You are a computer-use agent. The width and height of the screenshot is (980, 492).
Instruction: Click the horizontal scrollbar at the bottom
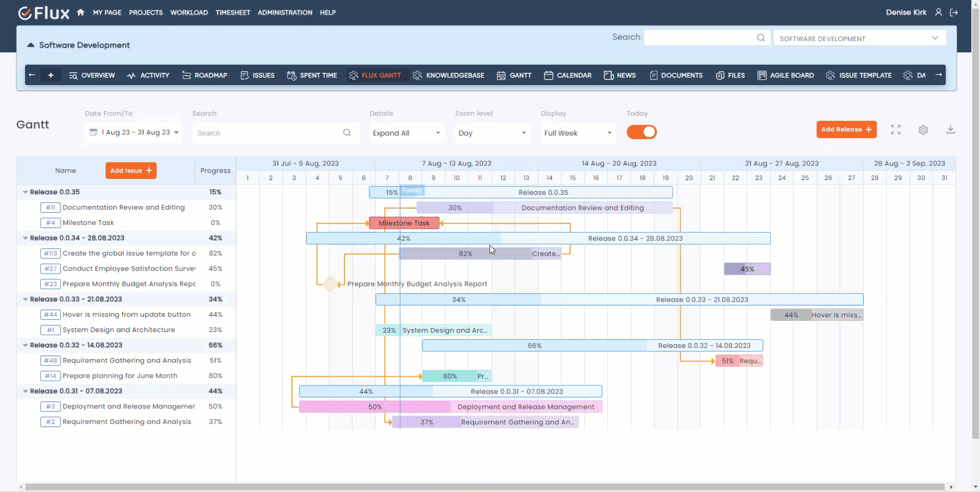[x=487, y=487]
